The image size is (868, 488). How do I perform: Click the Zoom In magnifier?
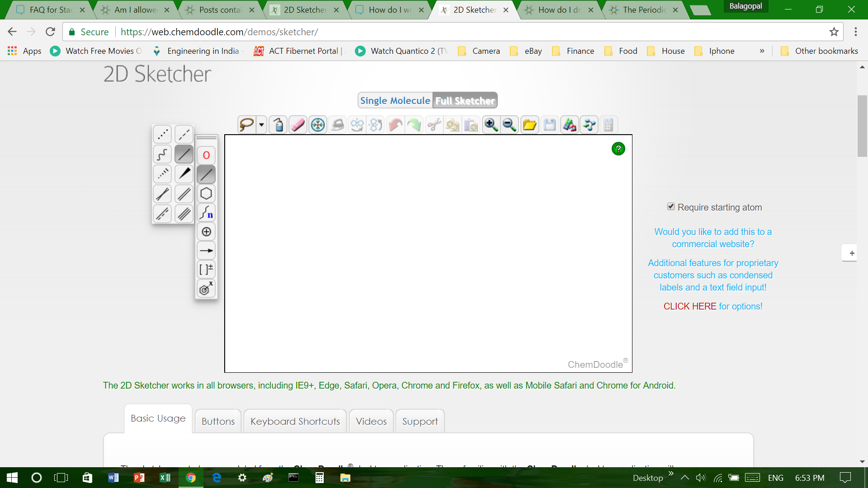pyautogui.click(x=491, y=125)
